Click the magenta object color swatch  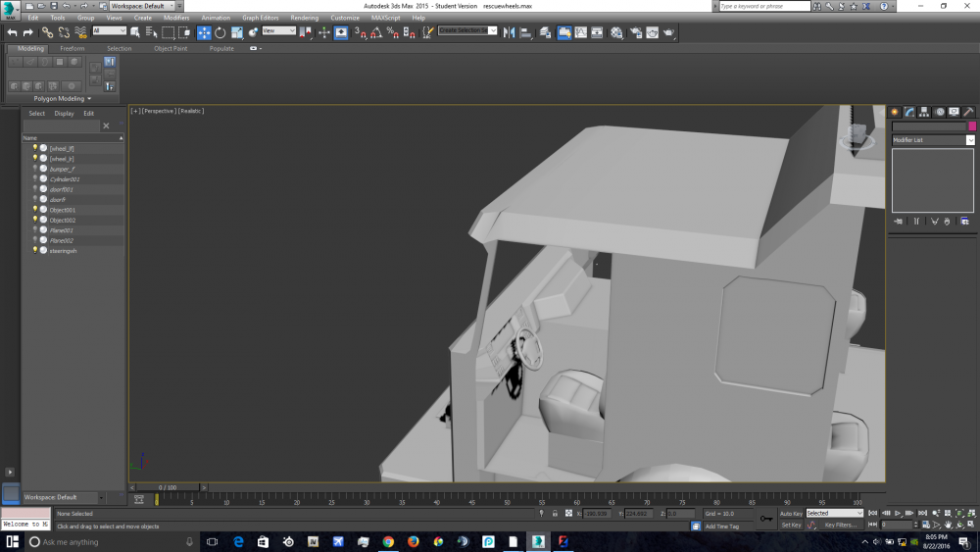click(x=971, y=126)
